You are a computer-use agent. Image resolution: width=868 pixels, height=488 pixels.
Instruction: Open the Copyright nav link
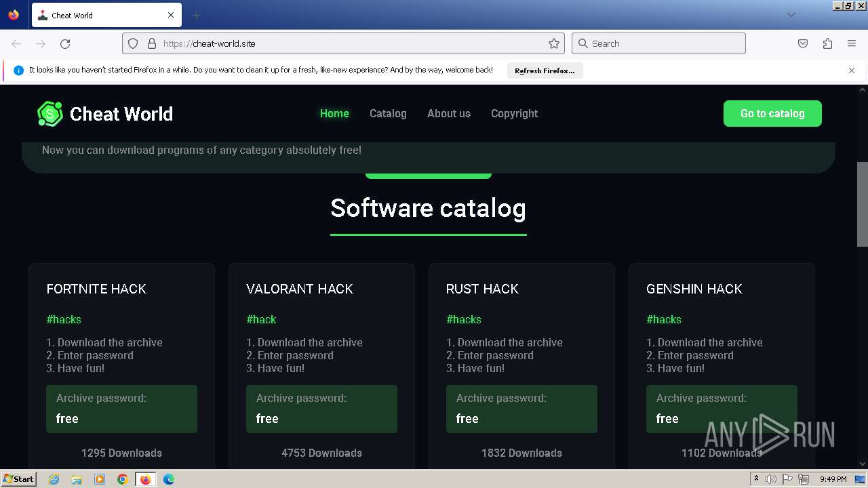[514, 114]
